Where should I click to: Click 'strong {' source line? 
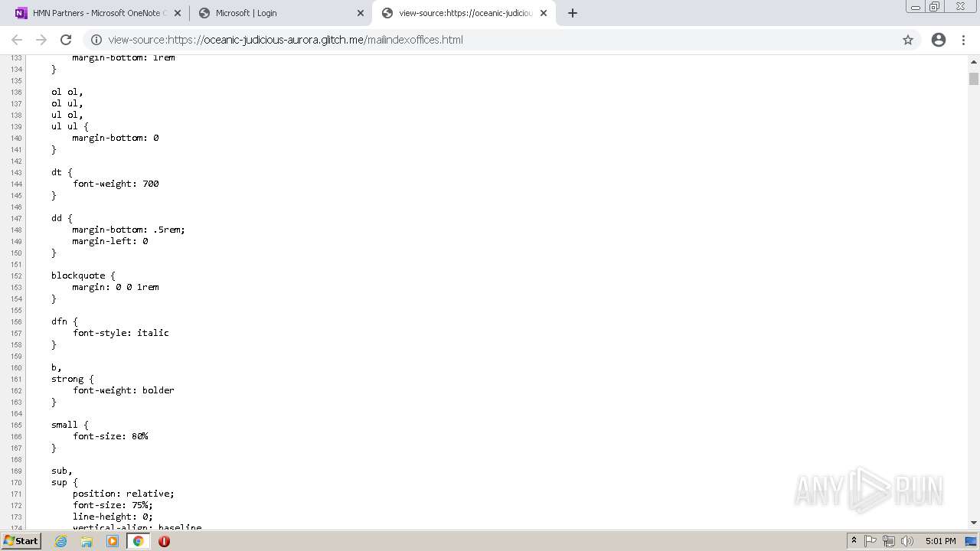coord(73,379)
